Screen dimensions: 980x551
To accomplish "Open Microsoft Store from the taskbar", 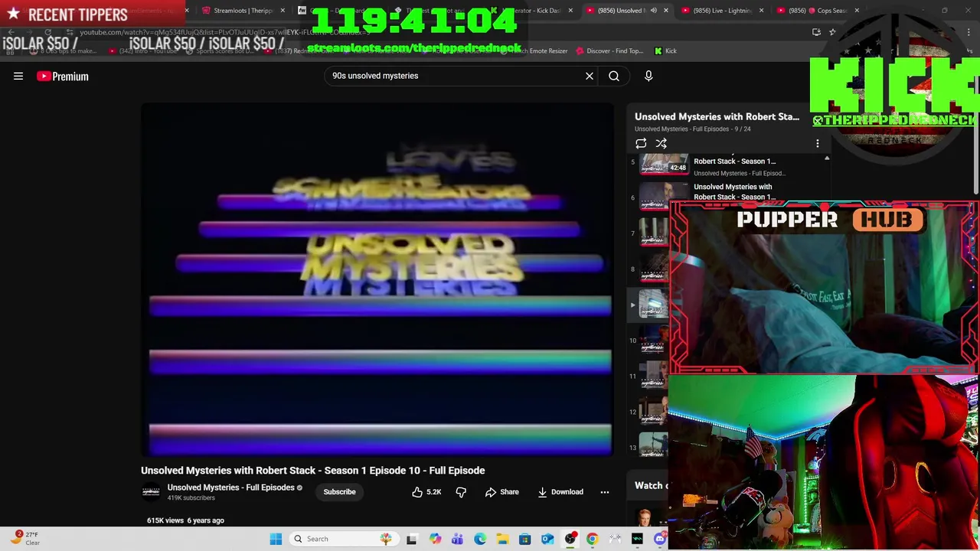I will point(525,539).
